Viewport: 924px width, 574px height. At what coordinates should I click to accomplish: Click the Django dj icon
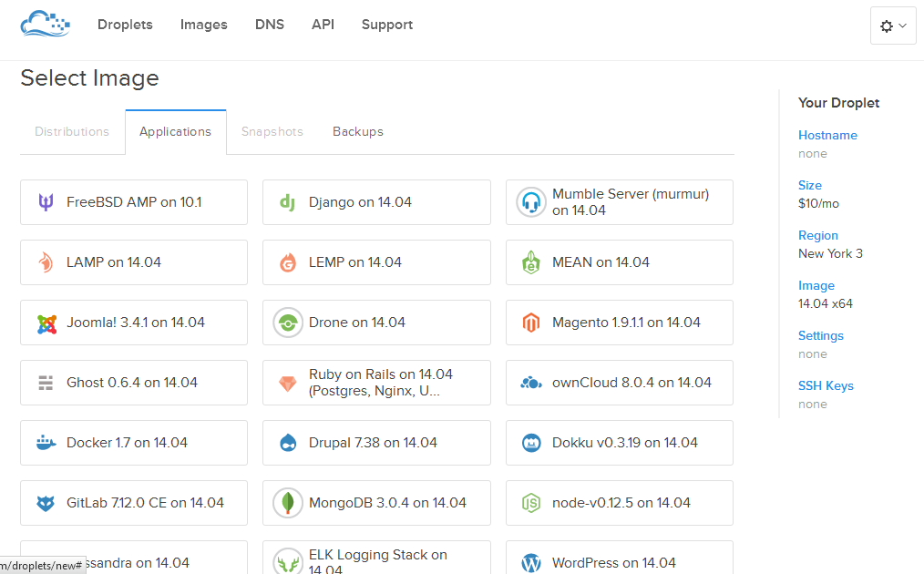[288, 202]
